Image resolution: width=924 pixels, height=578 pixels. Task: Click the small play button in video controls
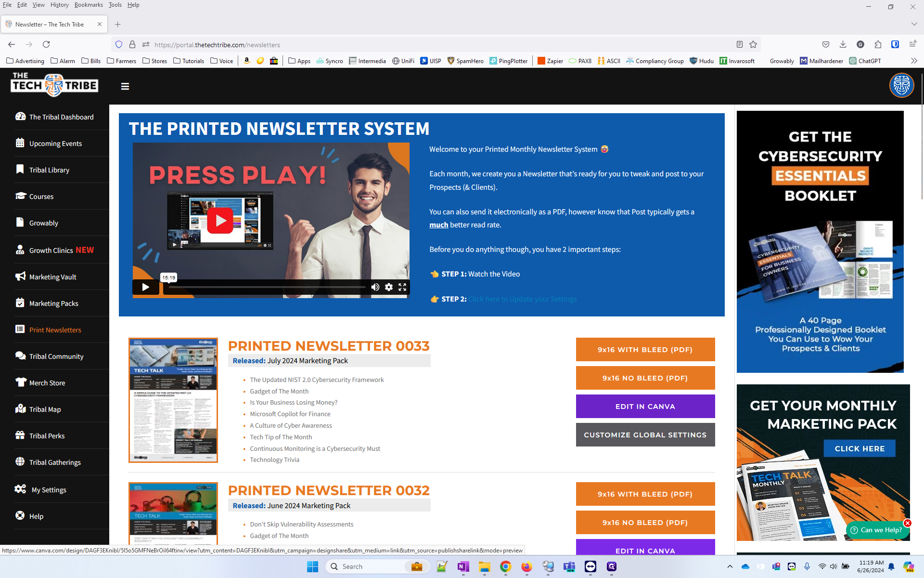point(145,287)
